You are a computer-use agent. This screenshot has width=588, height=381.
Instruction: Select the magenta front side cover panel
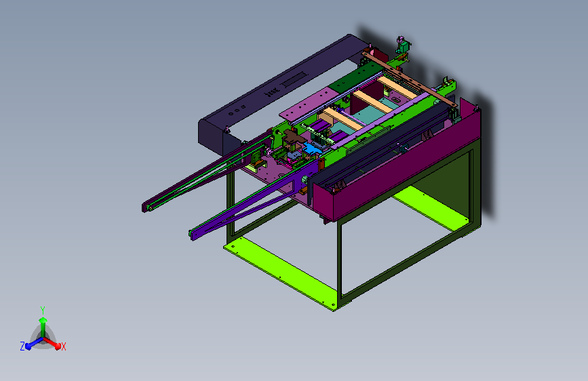(x=397, y=165)
